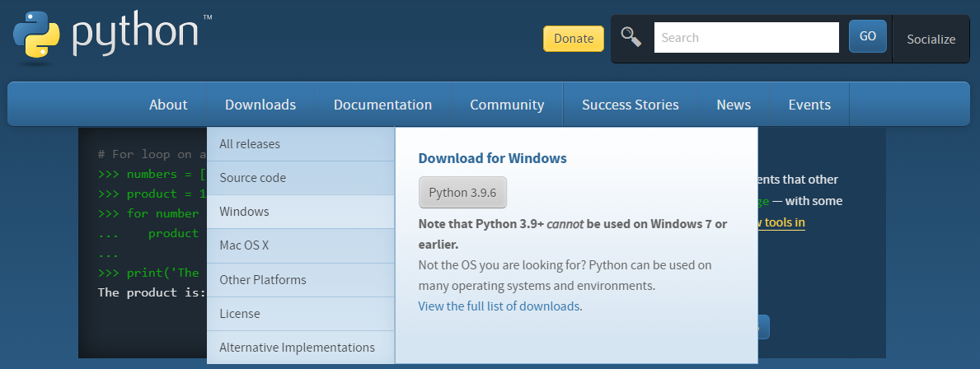Viewport: 980px width, 369px height.
Task: Open the Downloads menu
Action: tap(260, 105)
